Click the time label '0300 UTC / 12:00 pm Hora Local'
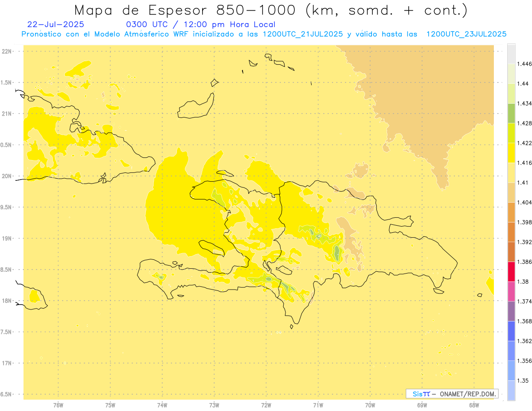Image resolution: width=532 pixels, height=411 pixels. click(x=200, y=25)
